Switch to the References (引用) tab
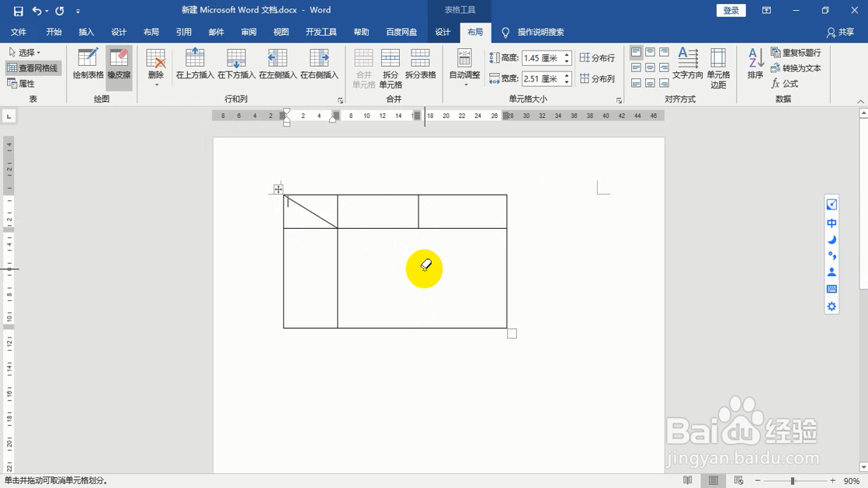Image resolution: width=868 pixels, height=488 pixels. click(x=184, y=32)
